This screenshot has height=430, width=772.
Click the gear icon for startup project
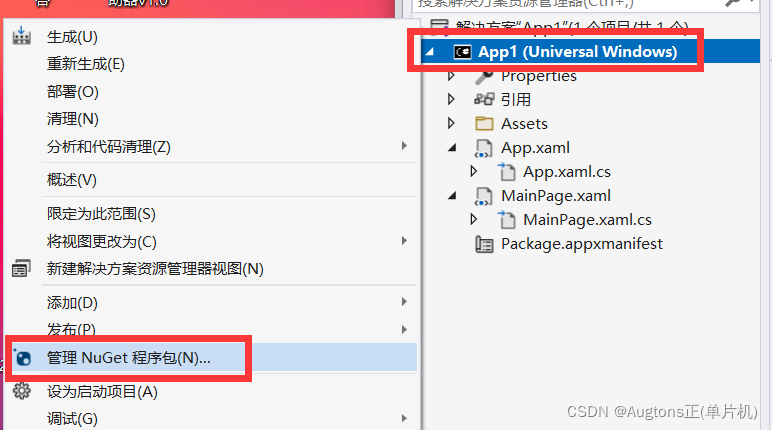coord(22,391)
